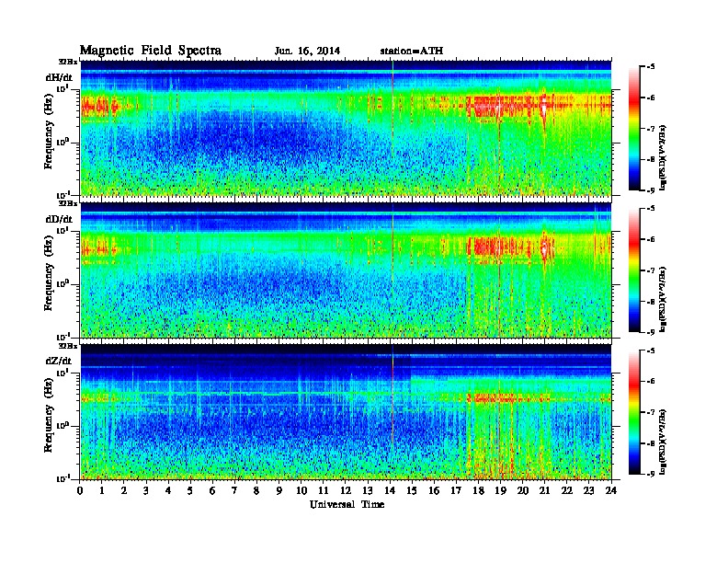
Task: Click hour "5" on Universal Time axis
Action: click(190, 491)
